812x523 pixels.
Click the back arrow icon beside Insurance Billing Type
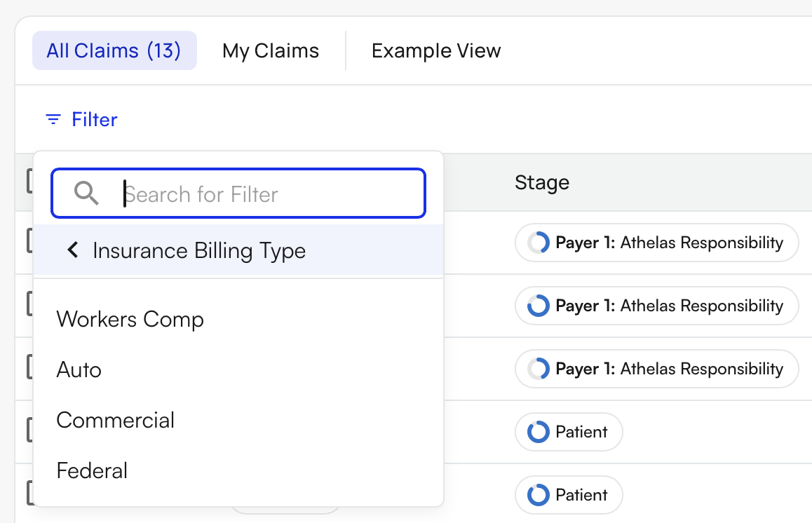tap(72, 250)
